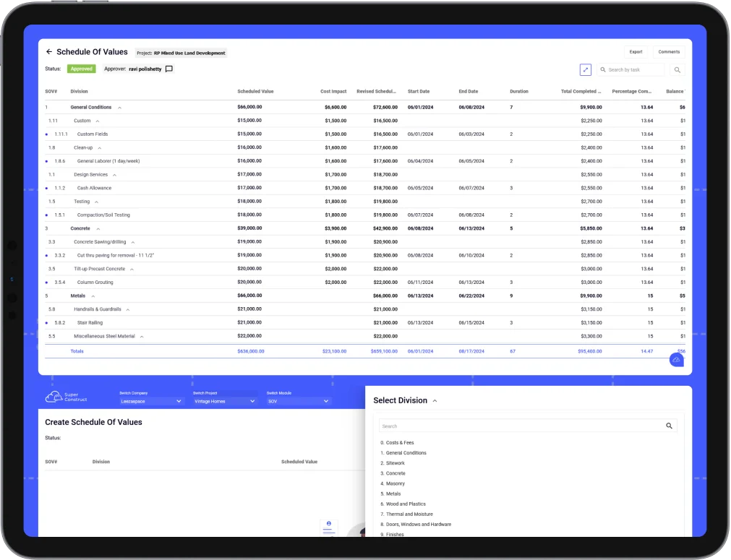This screenshot has width=731, height=560.
Task: Open the Switch Project dropdown
Action: click(224, 401)
